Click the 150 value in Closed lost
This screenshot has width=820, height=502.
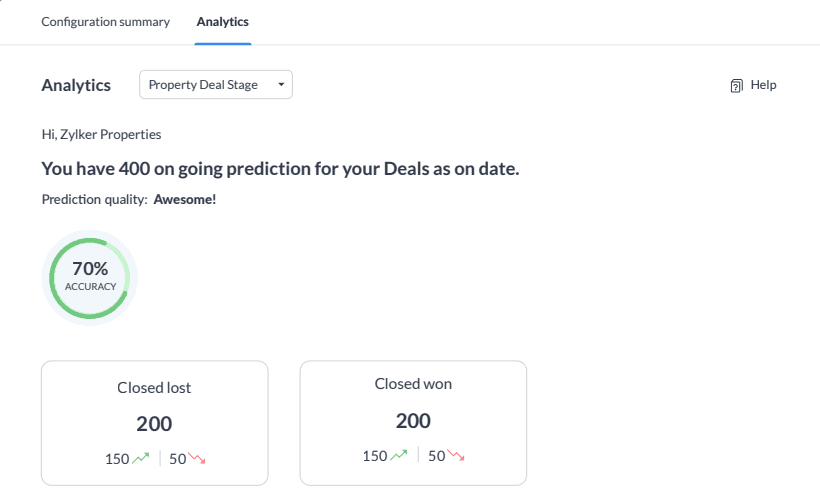pyautogui.click(x=117, y=459)
